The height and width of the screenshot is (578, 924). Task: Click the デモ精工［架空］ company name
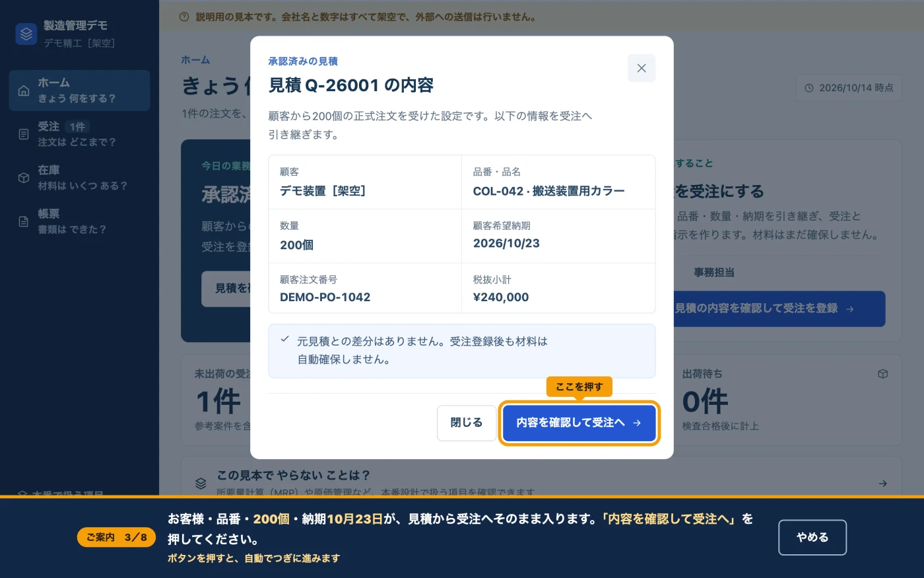point(80,43)
